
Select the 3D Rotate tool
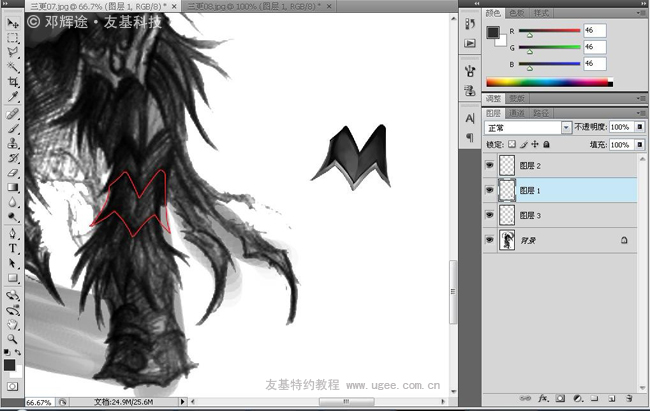click(x=12, y=295)
